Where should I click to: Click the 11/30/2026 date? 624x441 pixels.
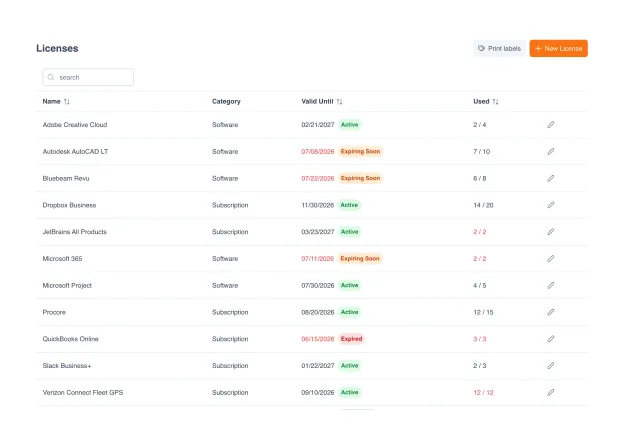[318, 205]
